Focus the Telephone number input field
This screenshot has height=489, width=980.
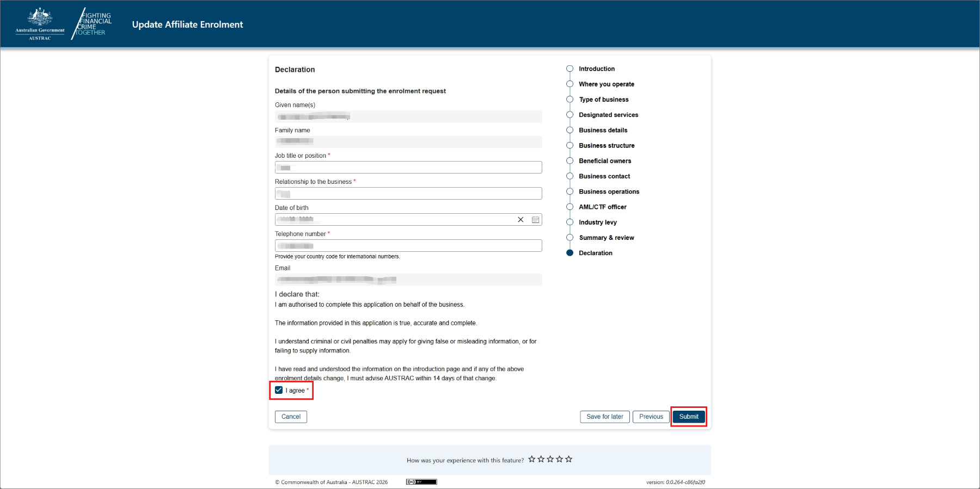(408, 246)
